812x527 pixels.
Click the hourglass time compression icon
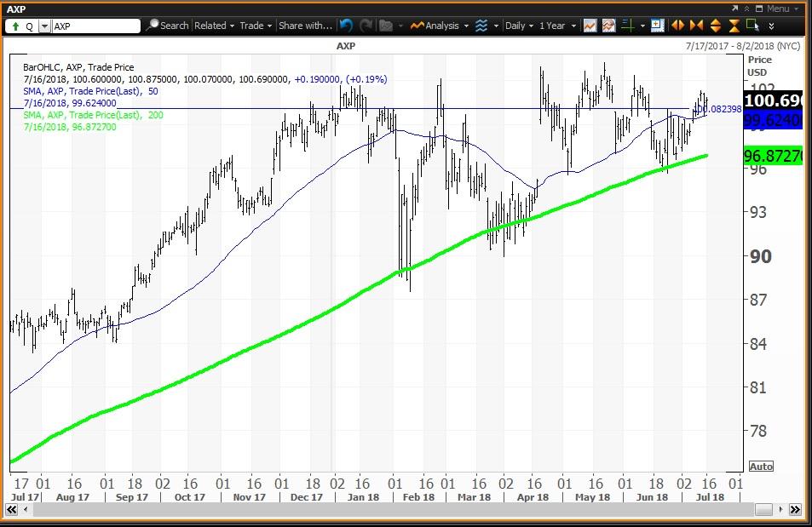pos(734,26)
